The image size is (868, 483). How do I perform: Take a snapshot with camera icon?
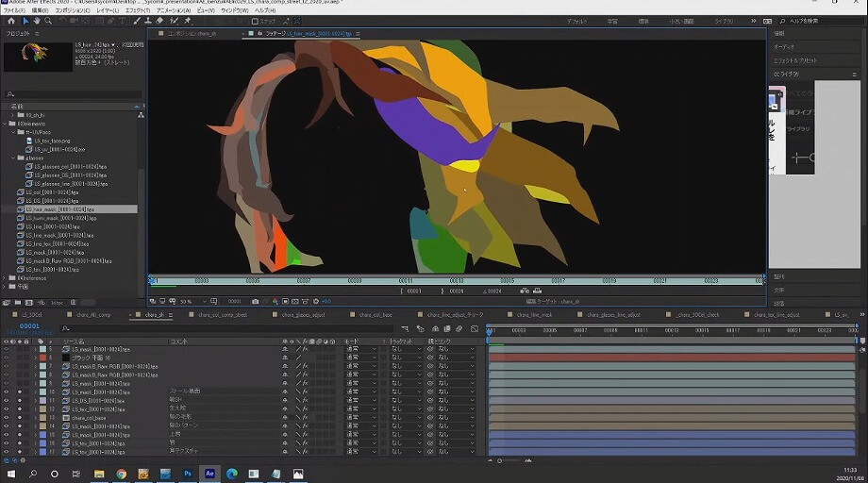[x=255, y=302]
